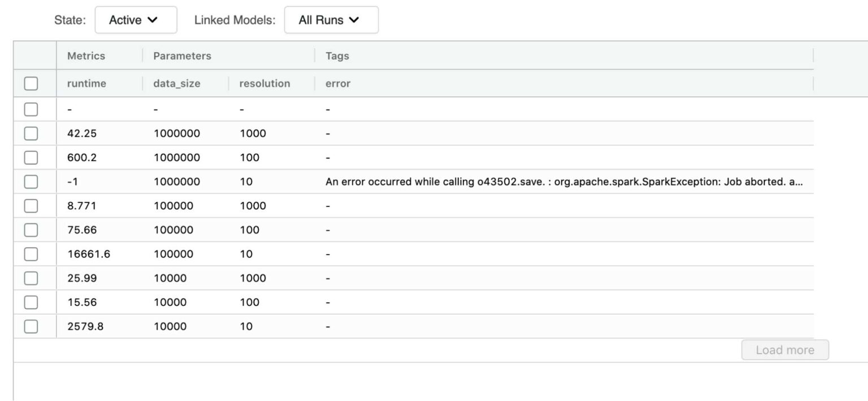Image resolution: width=868 pixels, height=401 pixels.
Task: Open the State Active dropdown
Action: 136,20
